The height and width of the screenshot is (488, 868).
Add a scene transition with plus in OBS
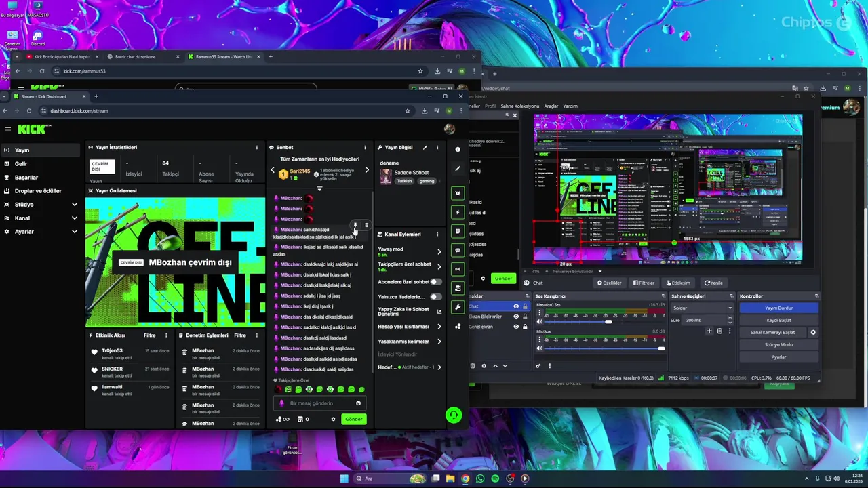pos(709,331)
